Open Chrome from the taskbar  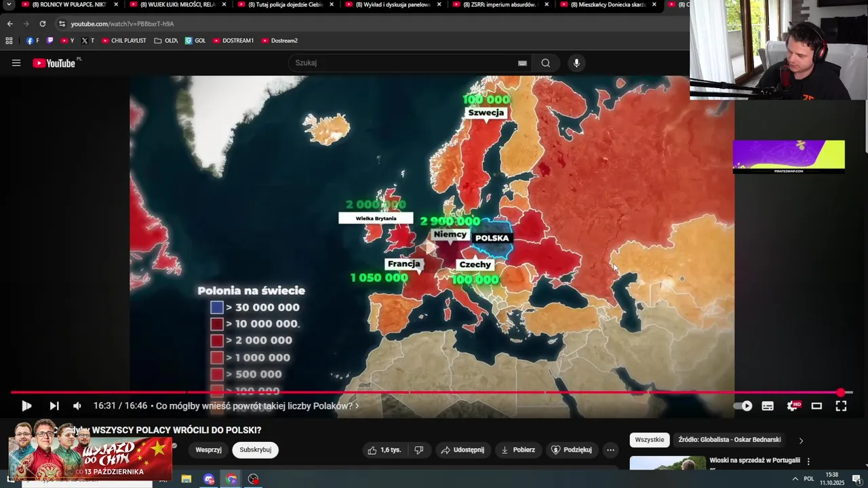click(x=231, y=479)
